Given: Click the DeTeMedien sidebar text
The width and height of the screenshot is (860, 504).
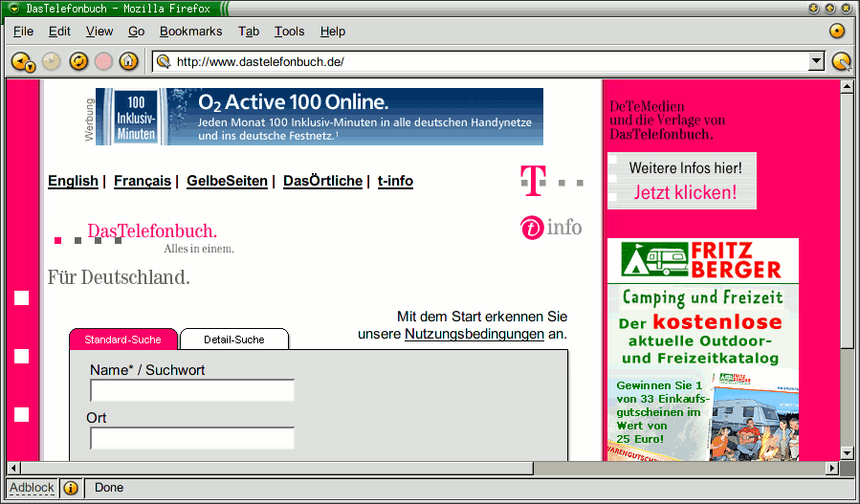Looking at the screenshot, I should pyautogui.click(x=668, y=121).
